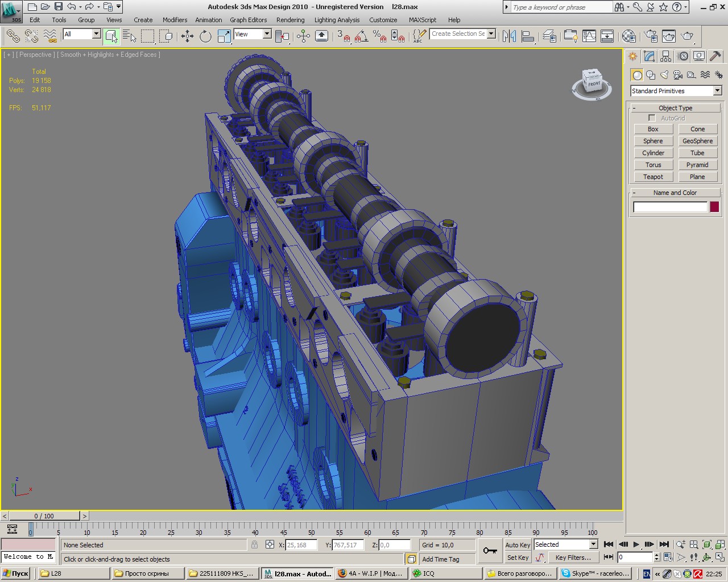Screen dimensions: 728x582
Task: Open the Utilities panel hammer icon
Action: (715, 56)
